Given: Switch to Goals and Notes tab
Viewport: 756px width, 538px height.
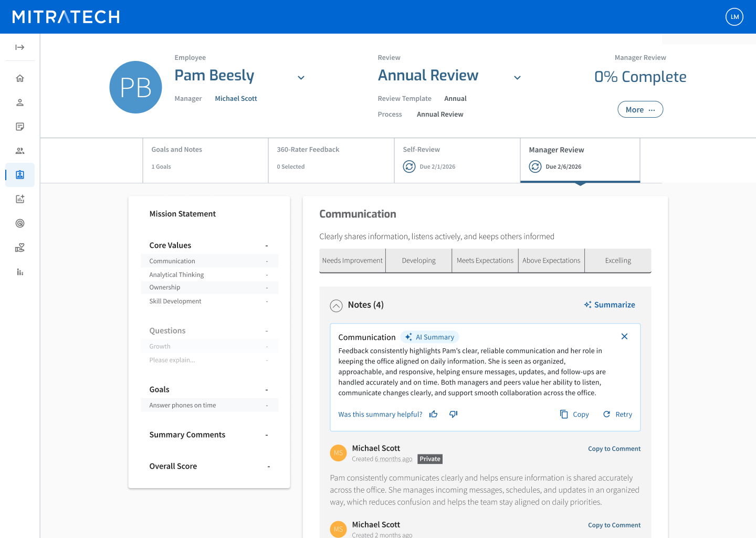Looking at the screenshot, I should tap(205, 160).
